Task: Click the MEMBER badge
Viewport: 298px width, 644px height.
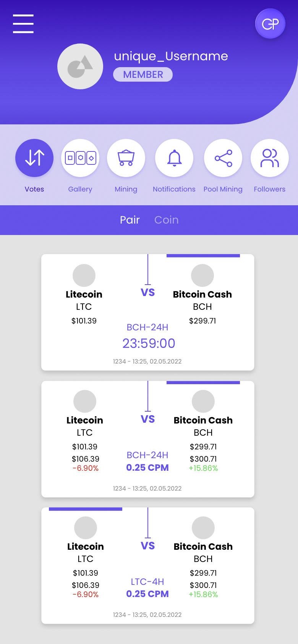Action: coord(143,74)
